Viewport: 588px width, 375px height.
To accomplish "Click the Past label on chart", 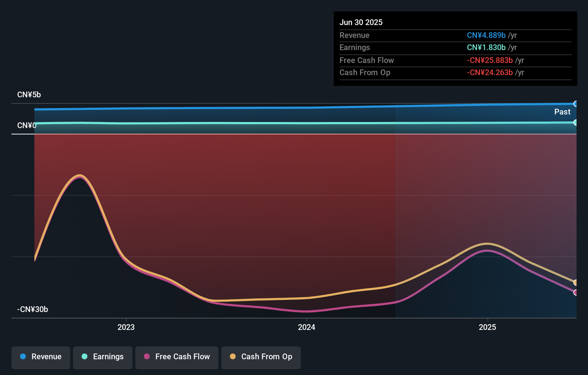I will (x=562, y=112).
